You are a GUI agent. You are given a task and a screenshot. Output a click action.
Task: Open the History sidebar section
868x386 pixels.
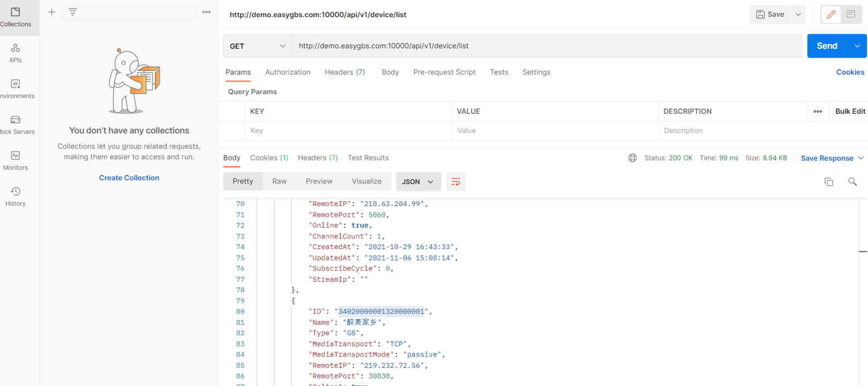tap(16, 196)
